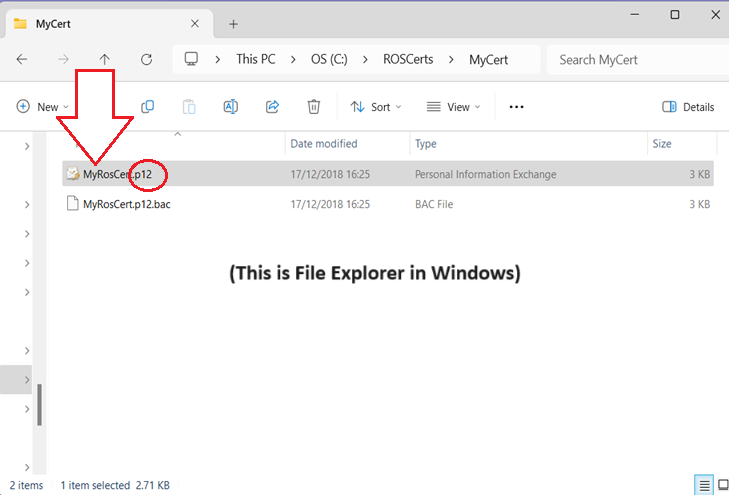Image resolution: width=729 pixels, height=495 pixels.
Task: Add a new tab with plus button
Action: [233, 23]
